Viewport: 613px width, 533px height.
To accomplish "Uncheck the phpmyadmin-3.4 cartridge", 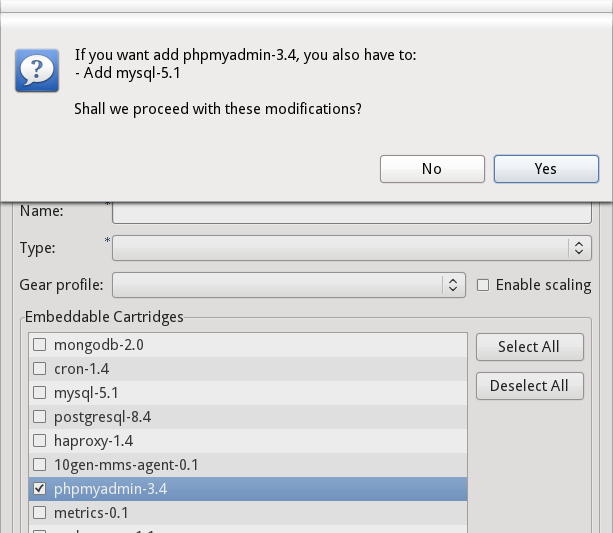I will point(39,489).
